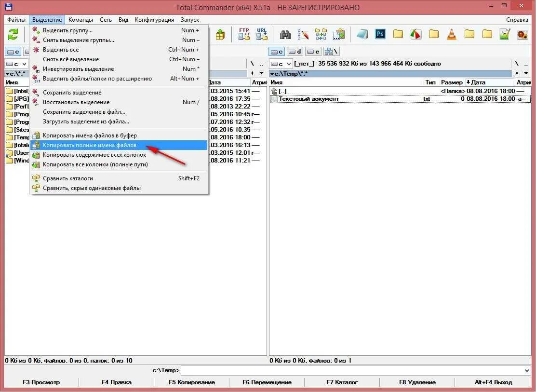
Task: Select drive c button above left panel
Action: click(x=13, y=52)
